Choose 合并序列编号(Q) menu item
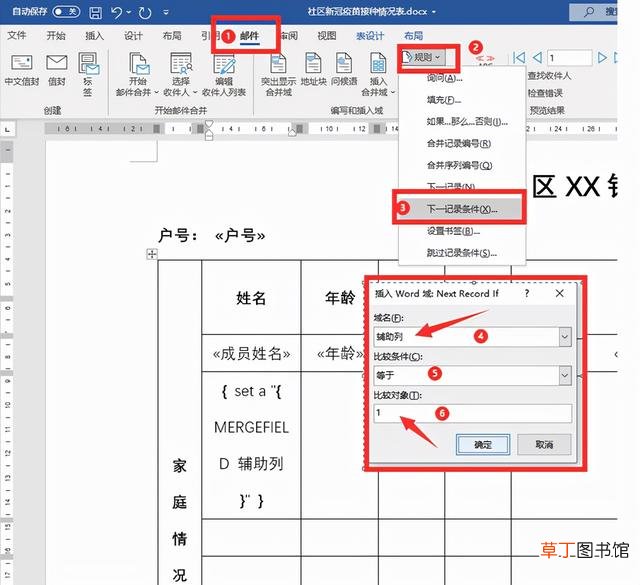Image resolution: width=640 pixels, height=585 pixels. (462, 165)
